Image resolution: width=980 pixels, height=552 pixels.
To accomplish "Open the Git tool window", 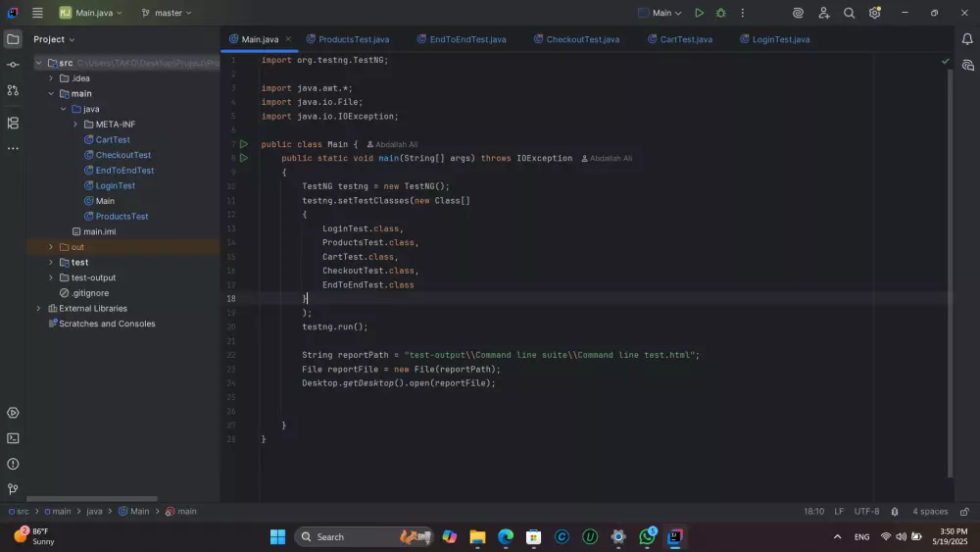I will click(x=13, y=489).
